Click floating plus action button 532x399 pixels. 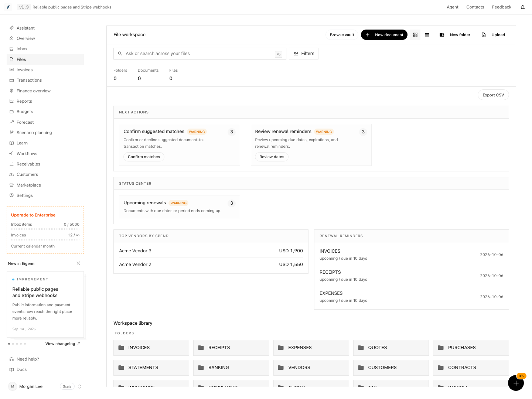[x=516, y=383]
